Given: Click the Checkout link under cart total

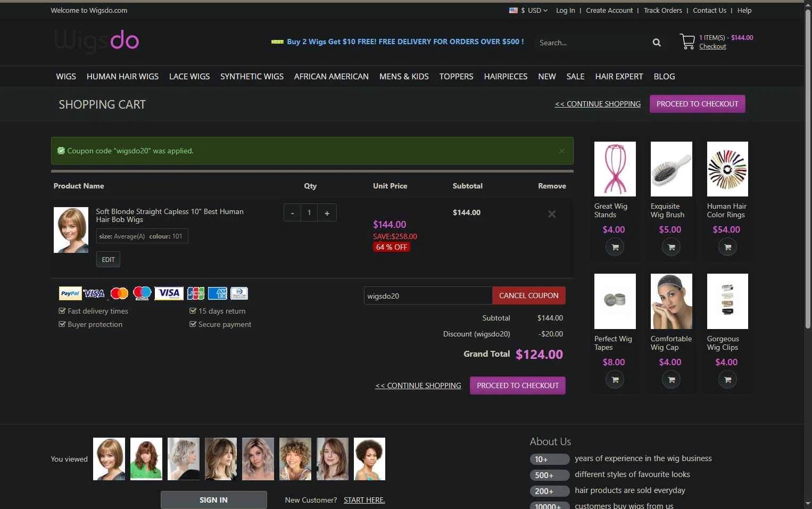Looking at the screenshot, I should click(x=712, y=46).
